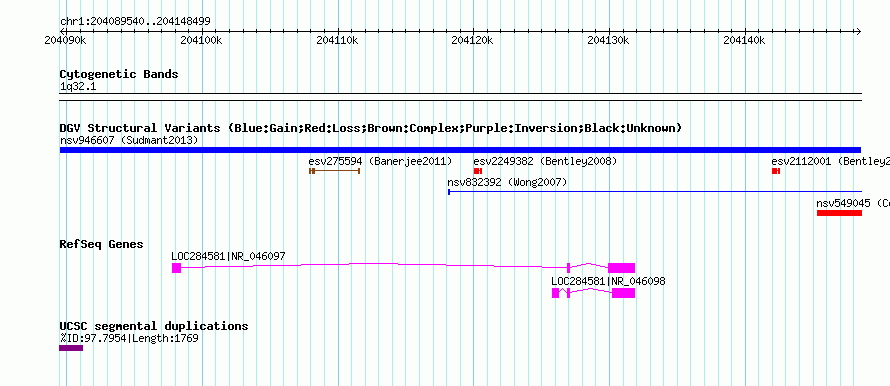The width and height of the screenshot is (890, 386).
Task: Click the long NR_046097 intron line
Action: pyautogui.click(x=375, y=265)
